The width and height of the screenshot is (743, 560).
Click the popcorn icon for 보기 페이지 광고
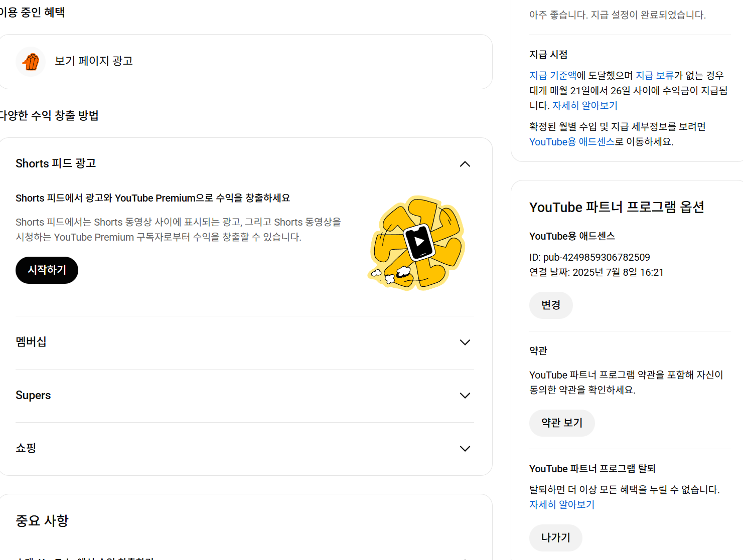point(31,62)
